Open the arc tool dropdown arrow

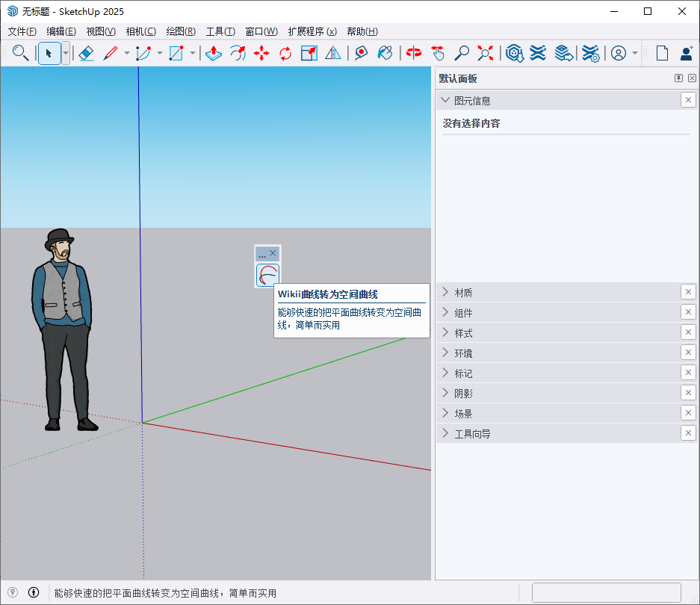[158, 53]
